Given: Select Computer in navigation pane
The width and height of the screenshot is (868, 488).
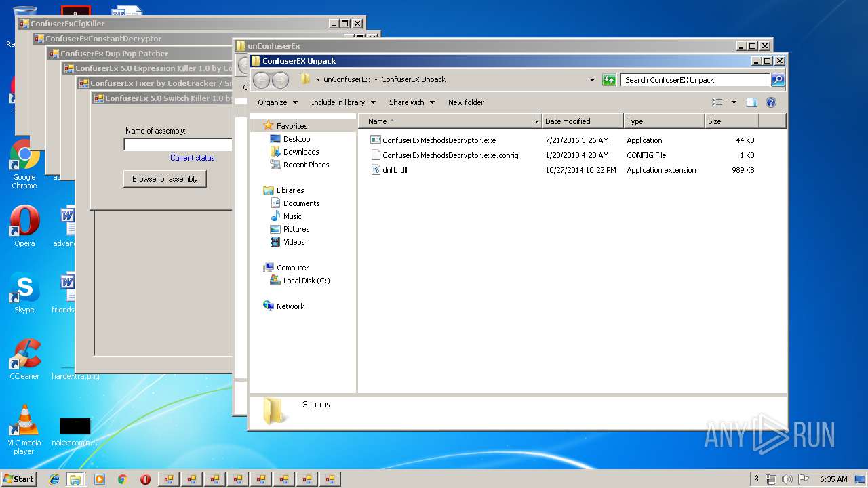Looking at the screenshot, I should point(292,268).
